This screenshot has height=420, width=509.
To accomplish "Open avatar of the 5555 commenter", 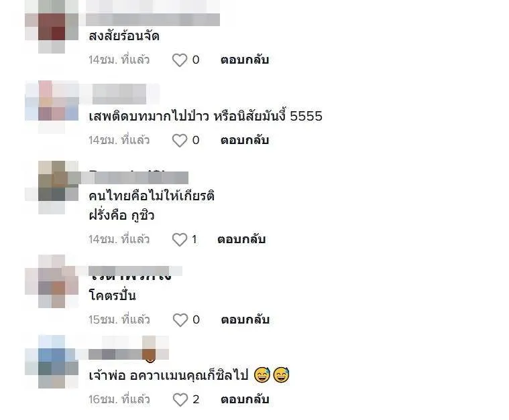I will pos(52,107).
